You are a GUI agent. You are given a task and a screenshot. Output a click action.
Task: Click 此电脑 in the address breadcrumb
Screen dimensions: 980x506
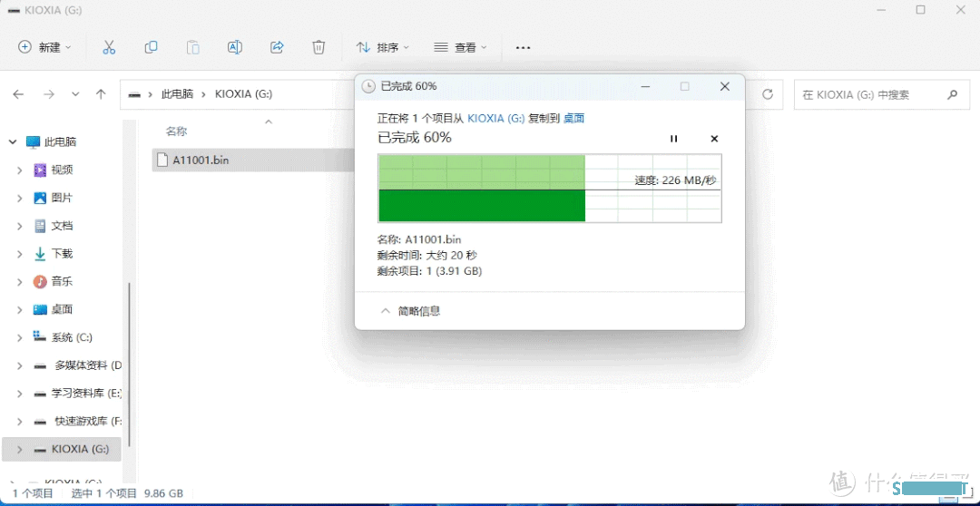coord(177,94)
